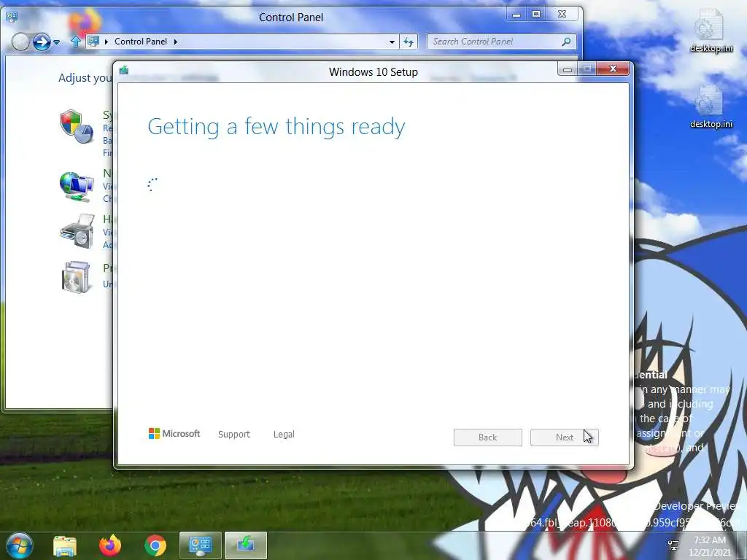
Task: Expand the address bar root chevron in Control Panel
Action: point(107,42)
